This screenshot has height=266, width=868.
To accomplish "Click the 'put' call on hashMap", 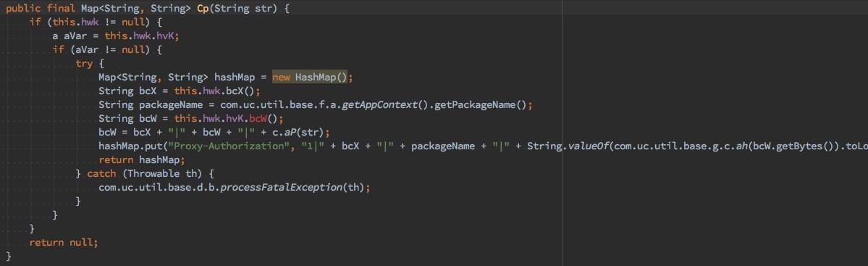I will click(153, 146).
